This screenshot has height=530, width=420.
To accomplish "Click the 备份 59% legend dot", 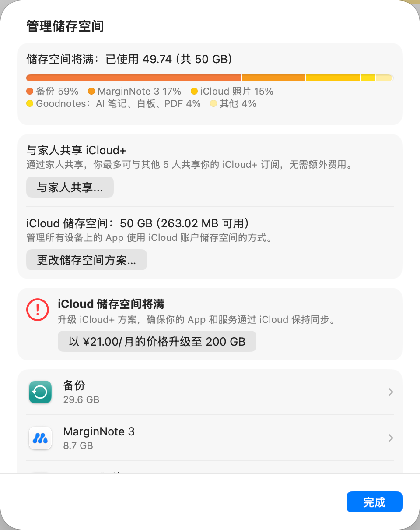I will tap(30, 92).
